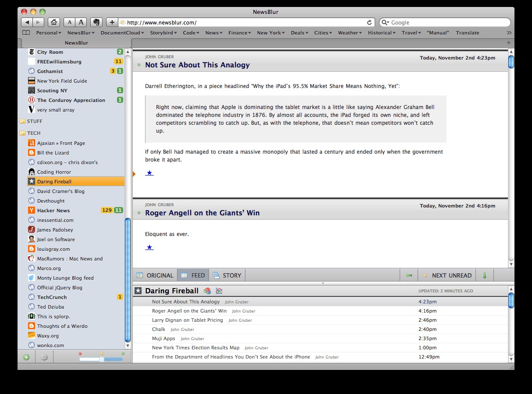Screen dimensions: 532x394
Task: Open the Code bookmarks dropdown
Action: tap(192, 33)
